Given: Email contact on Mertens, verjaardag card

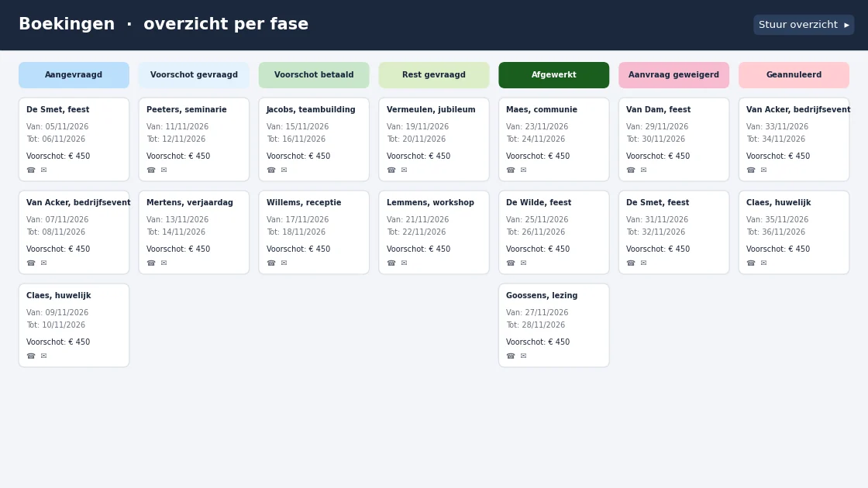Looking at the screenshot, I should coord(164,263).
